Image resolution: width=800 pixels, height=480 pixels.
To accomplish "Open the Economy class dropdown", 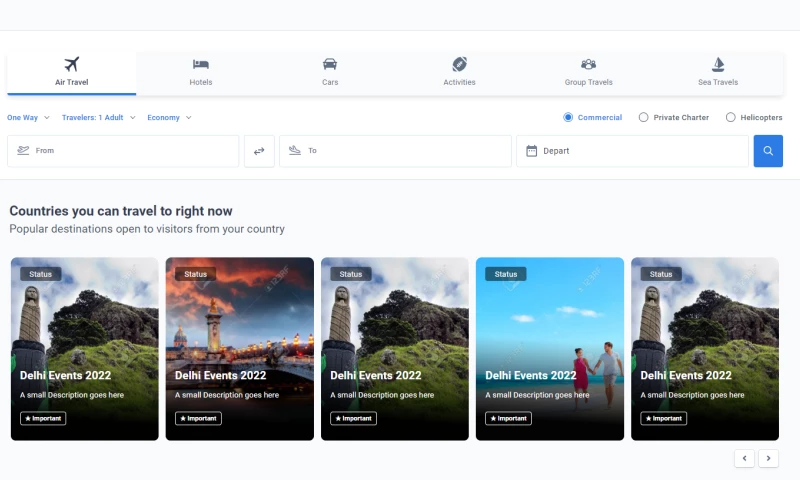I will tap(169, 117).
